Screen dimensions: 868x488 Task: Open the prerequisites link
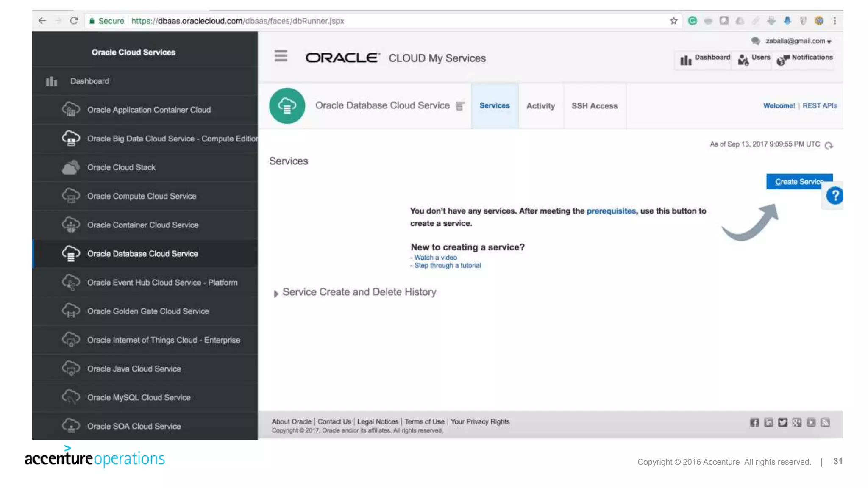click(x=611, y=211)
